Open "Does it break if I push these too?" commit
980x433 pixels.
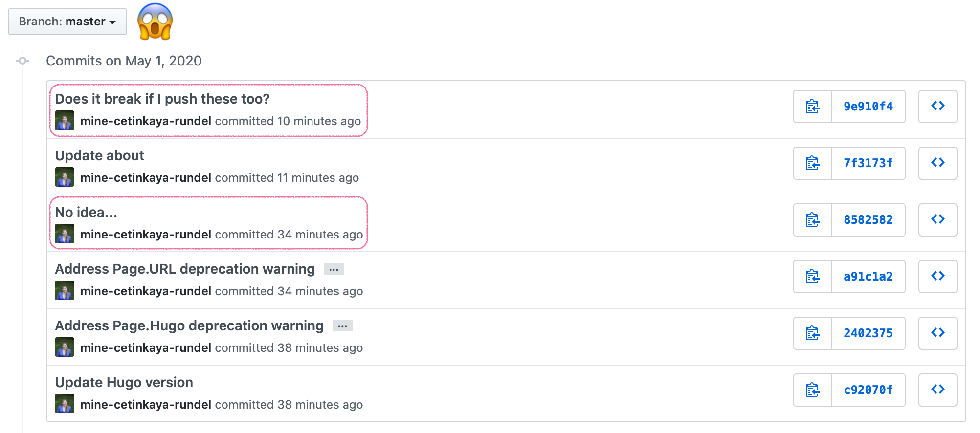point(162,99)
